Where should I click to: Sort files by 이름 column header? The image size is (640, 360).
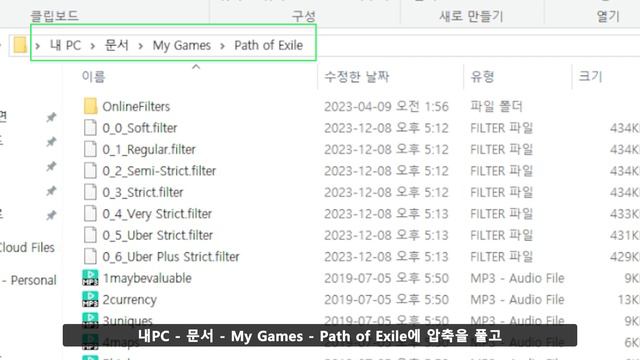[93, 76]
